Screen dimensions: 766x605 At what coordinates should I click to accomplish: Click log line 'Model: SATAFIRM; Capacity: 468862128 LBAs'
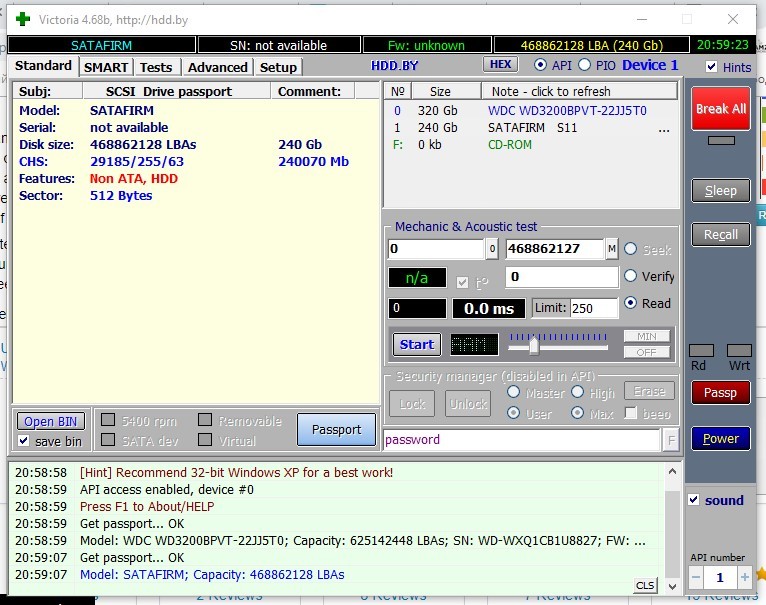pos(212,575)
